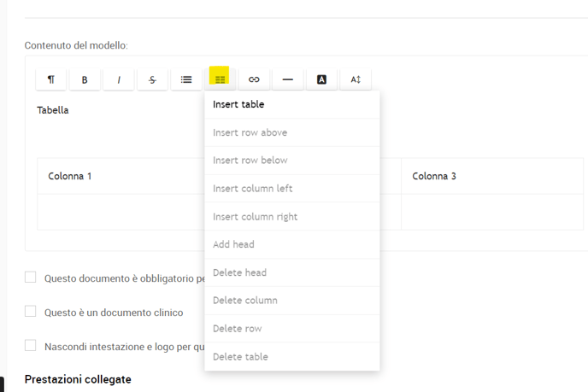Select Delete row entry

coord(292,329)
